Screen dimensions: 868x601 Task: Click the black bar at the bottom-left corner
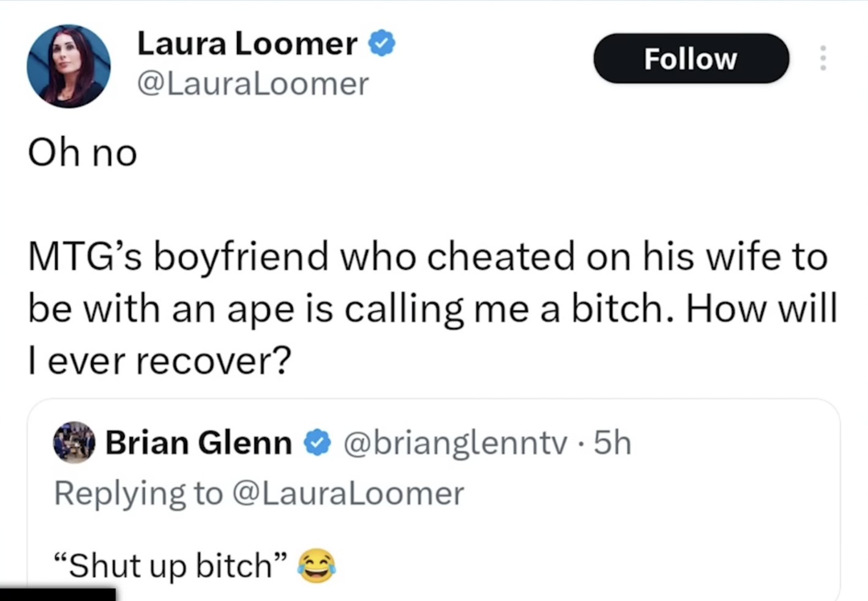coord(58,594)
